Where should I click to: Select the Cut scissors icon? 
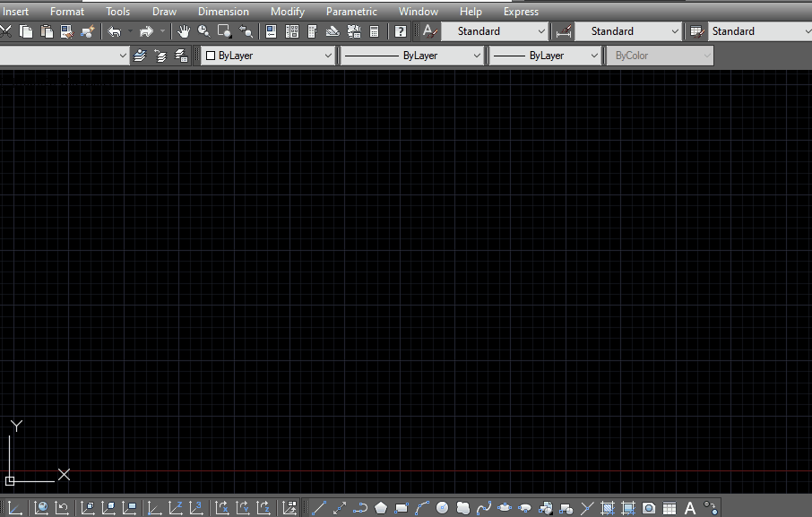(5, 31)
